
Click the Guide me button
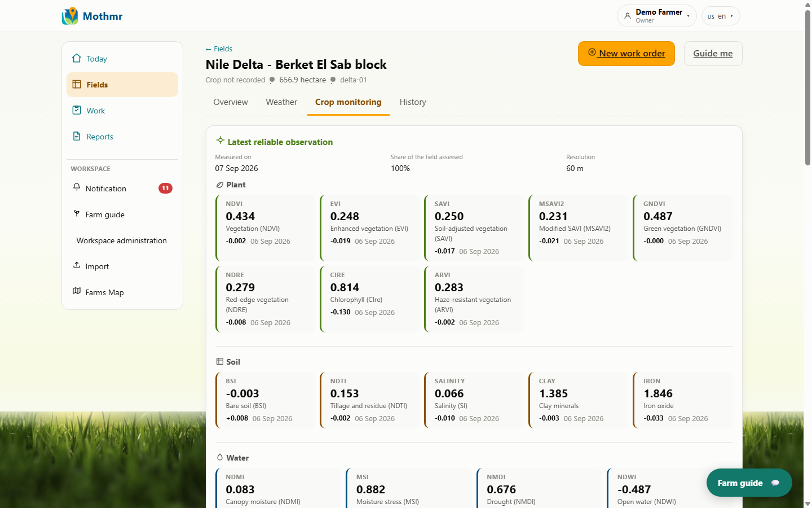713,54
